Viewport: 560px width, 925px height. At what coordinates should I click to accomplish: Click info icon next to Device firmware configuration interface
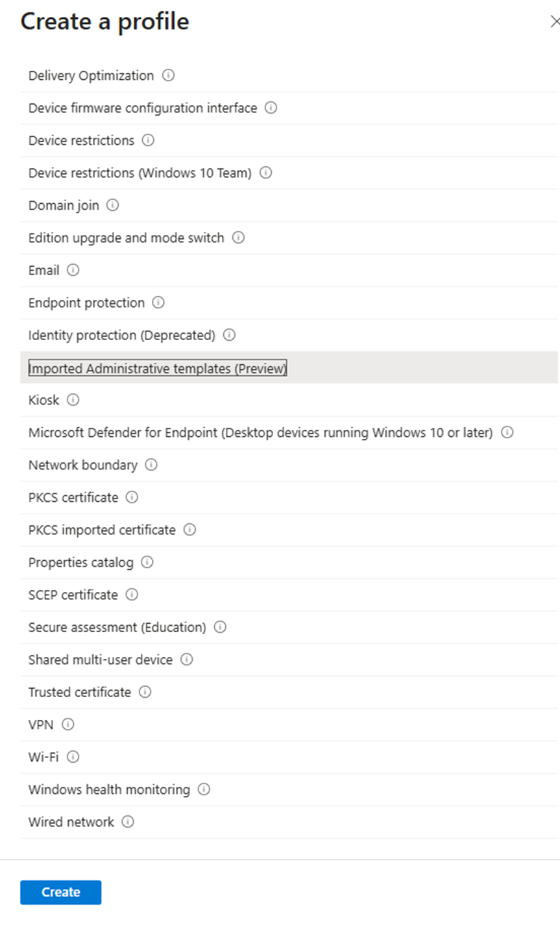click(271, 108)
